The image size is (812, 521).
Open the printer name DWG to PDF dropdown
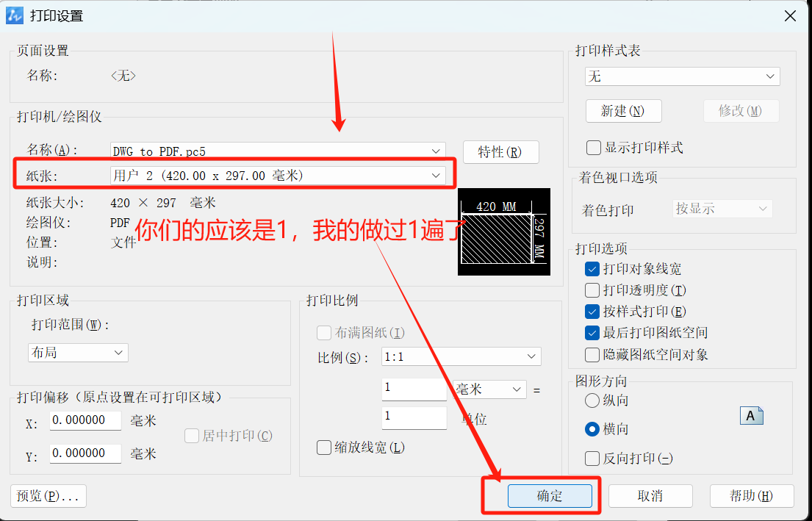coord(278,151)
